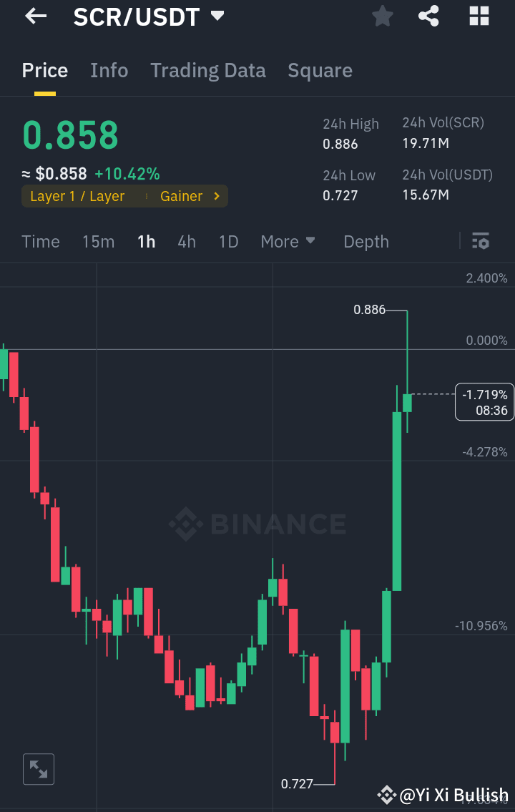The width and height of the screenshot is (515, 812).
Task: Open the grid menu icon top right
Action: click(x=479, y=16)
